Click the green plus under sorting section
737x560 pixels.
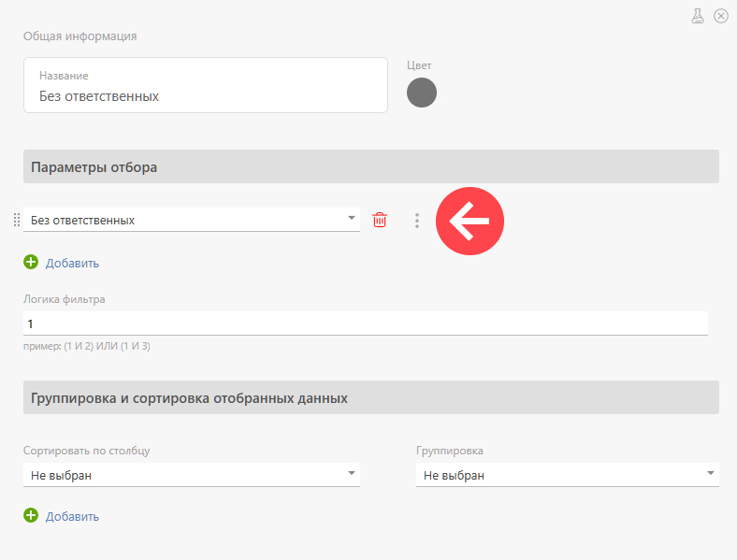tap(31, 515)
